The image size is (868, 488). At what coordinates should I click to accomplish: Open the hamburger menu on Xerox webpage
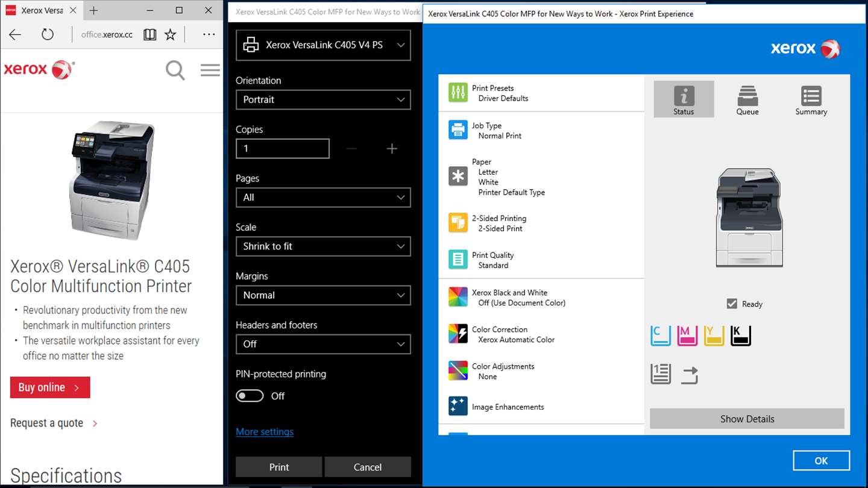pyautogui.click(x=210, y=70)
